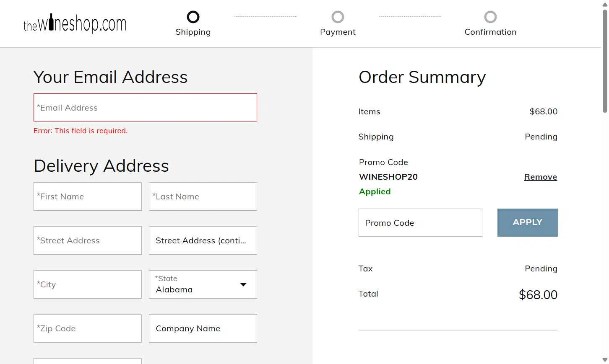The image size is (609, 364).
Task: Select the Order Summary heading
Action: click(422, 77)
